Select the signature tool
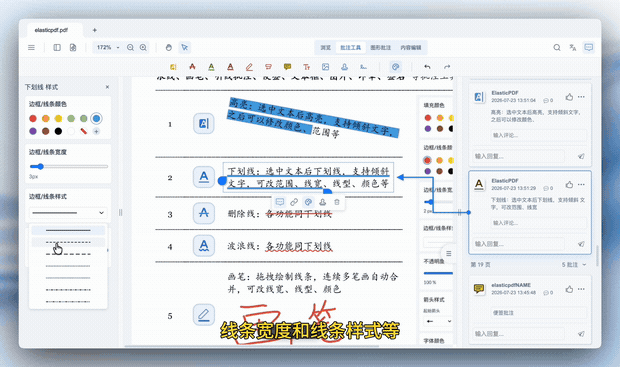This screenshot has width=620, height=367. (x=363, y=67)
